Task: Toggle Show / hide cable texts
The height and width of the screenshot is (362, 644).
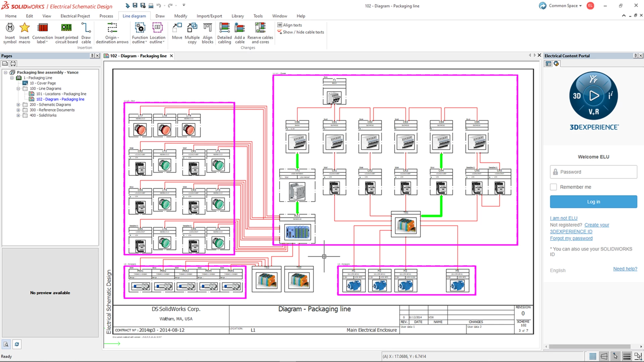Action: click(301, 32)
